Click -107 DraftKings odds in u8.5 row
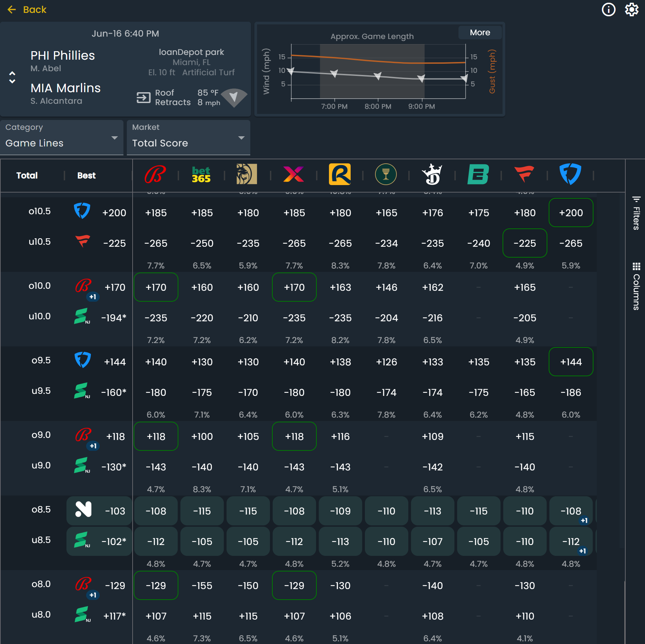 [432, 542]
